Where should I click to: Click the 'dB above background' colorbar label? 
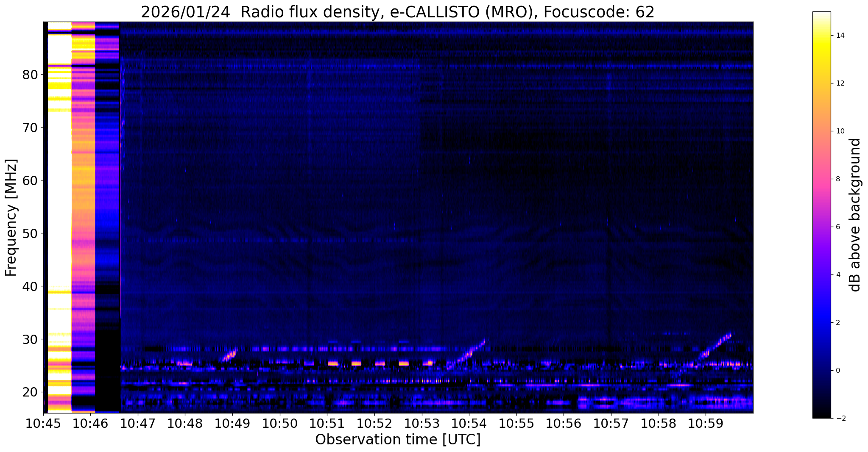click(855, 215)
